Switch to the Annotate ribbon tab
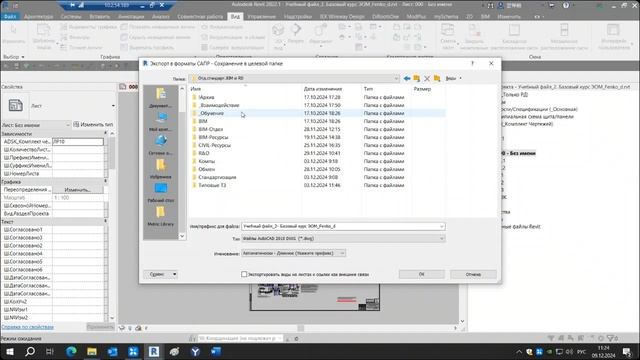 click(131, 17)
